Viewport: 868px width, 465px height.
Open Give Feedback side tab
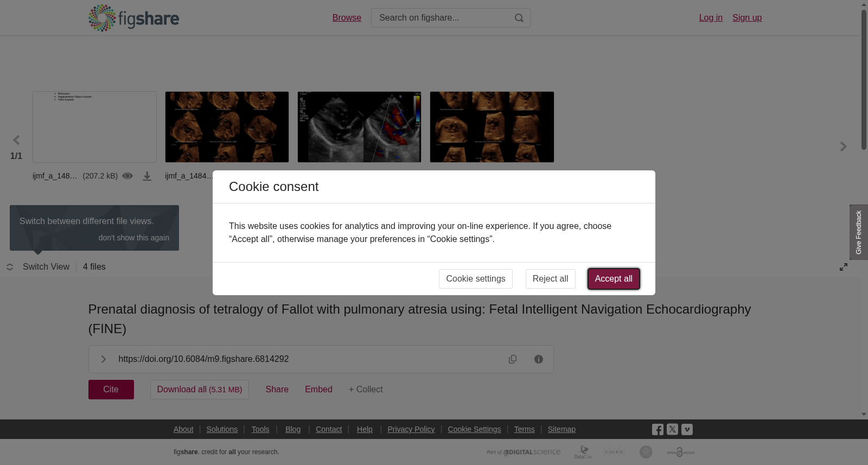point(859,232)
